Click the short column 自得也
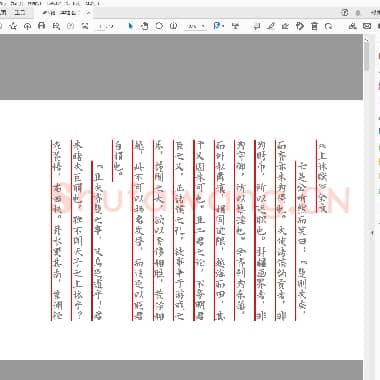 point(118,158)
